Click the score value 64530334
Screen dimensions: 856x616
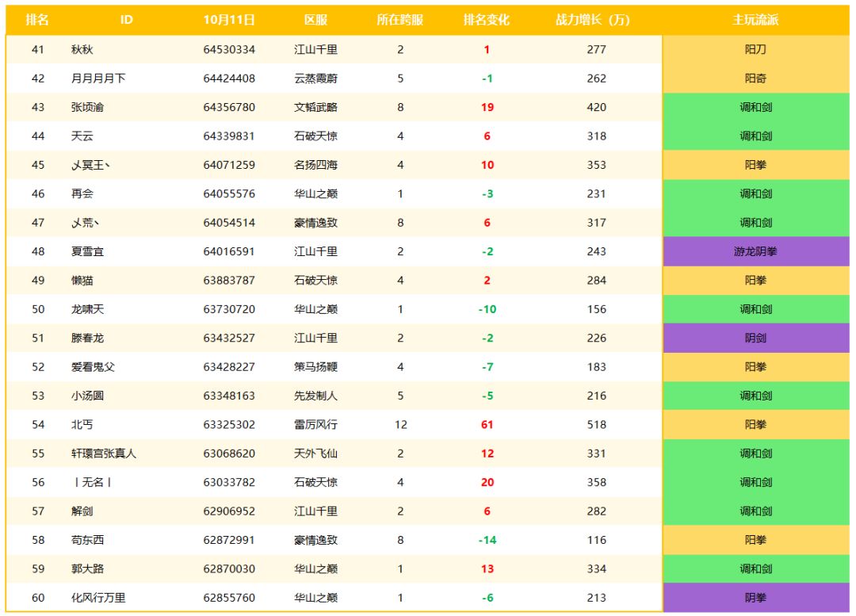click(229, 49)
